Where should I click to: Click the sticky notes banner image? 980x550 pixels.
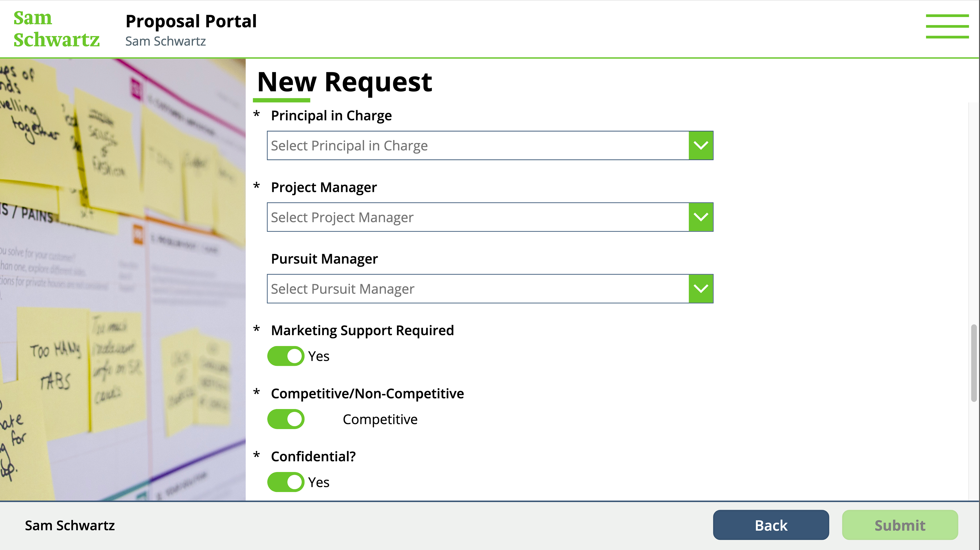pos(122,279)
